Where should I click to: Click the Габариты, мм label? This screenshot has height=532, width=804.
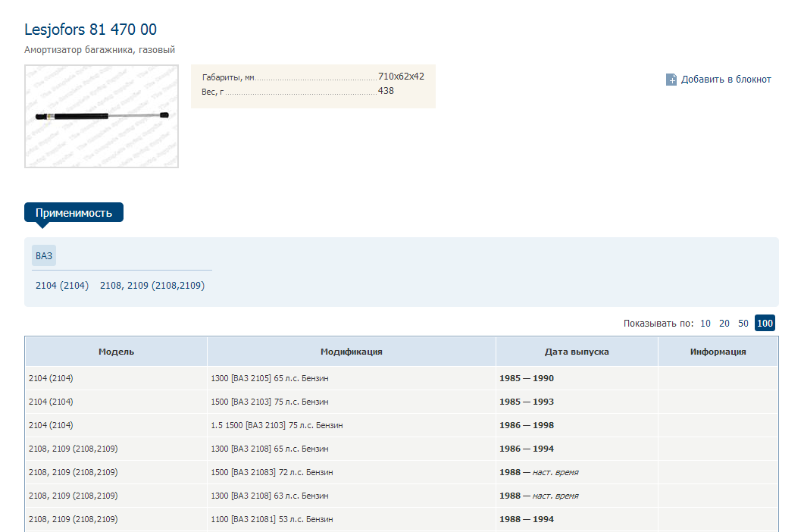point(228,77)
